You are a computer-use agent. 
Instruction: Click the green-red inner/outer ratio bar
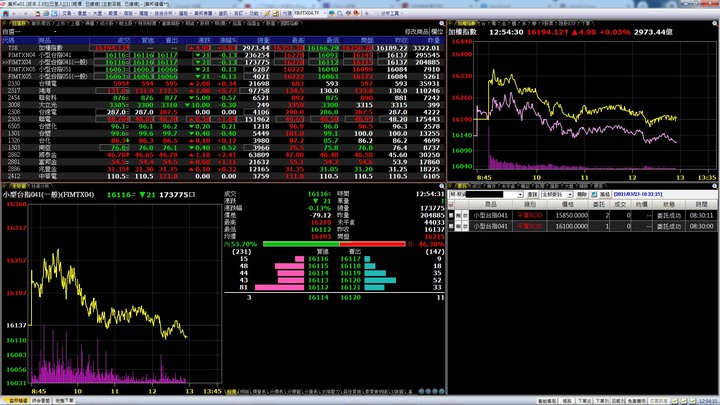(334, 244)
